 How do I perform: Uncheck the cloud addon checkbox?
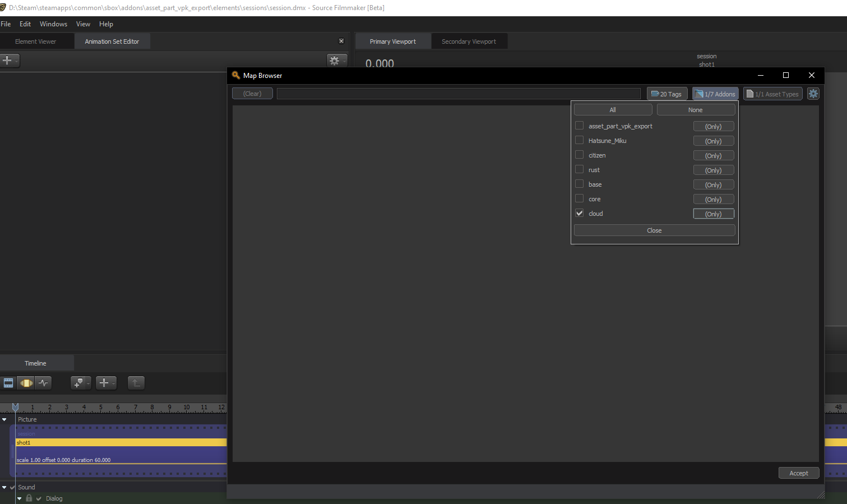point(579,213)
